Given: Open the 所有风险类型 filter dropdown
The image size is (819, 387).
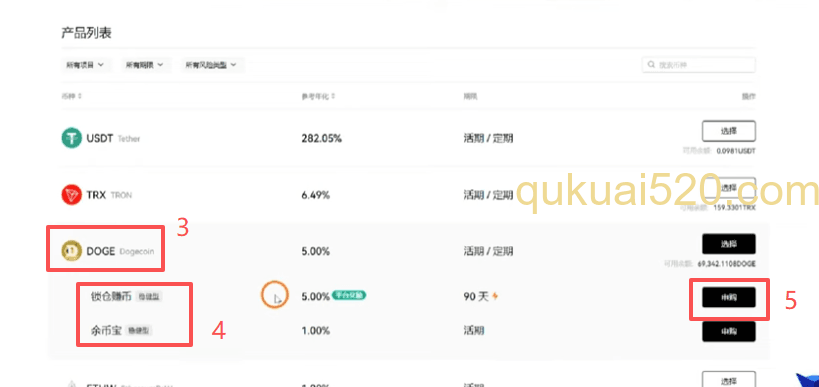Looking at the screenshot, I should 212,65.
